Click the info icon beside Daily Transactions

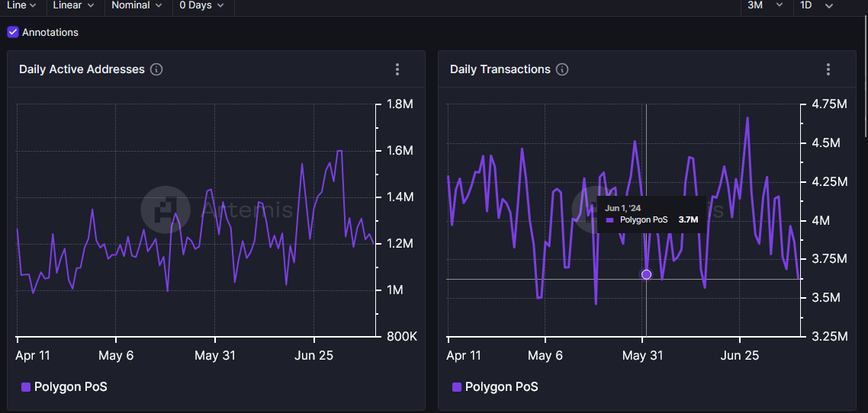coord(562,69)
